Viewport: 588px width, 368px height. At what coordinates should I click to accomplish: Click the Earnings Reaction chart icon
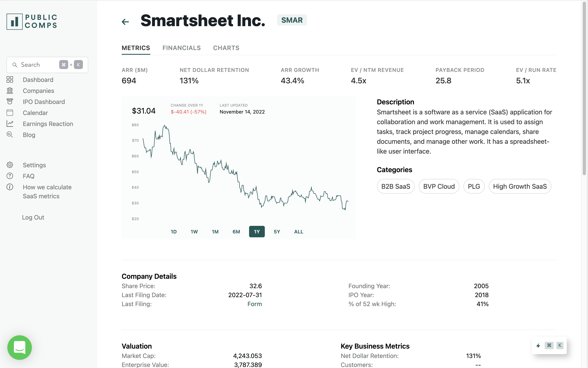[x=10, y=124]
